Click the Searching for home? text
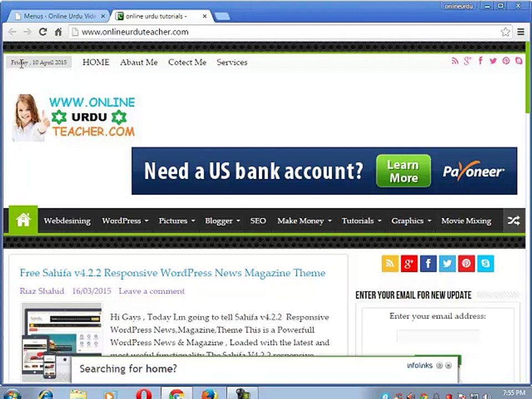The height and width of the screenshot is (399, 532). [128, 369]
